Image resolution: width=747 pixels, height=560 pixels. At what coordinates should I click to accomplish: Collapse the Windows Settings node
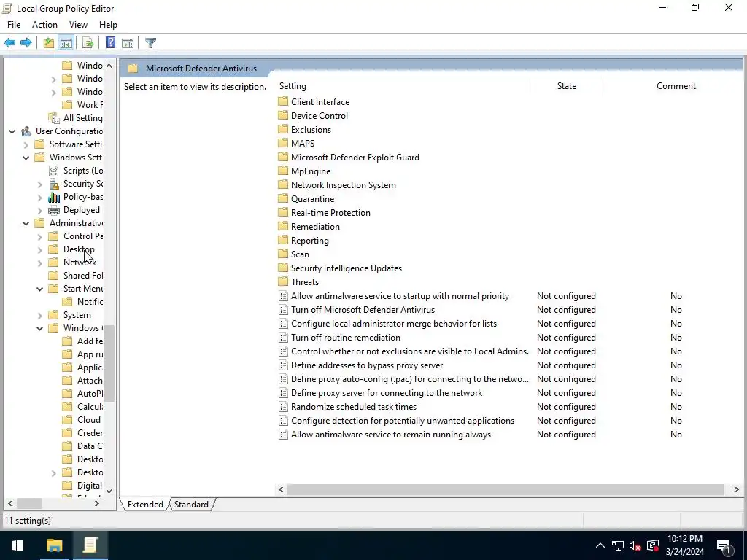(26, 157)
